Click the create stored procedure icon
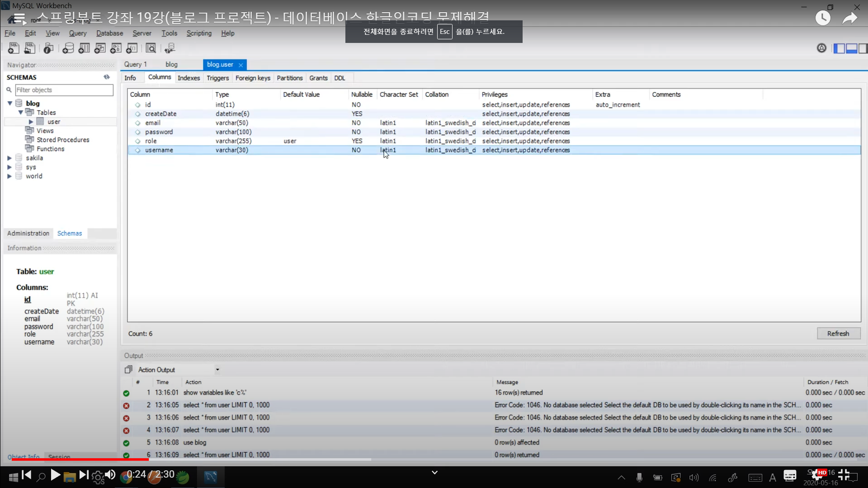 (x=116, y=48)
